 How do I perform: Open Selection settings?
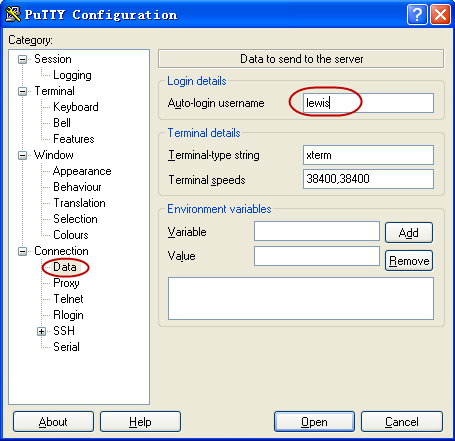point(75,219)
